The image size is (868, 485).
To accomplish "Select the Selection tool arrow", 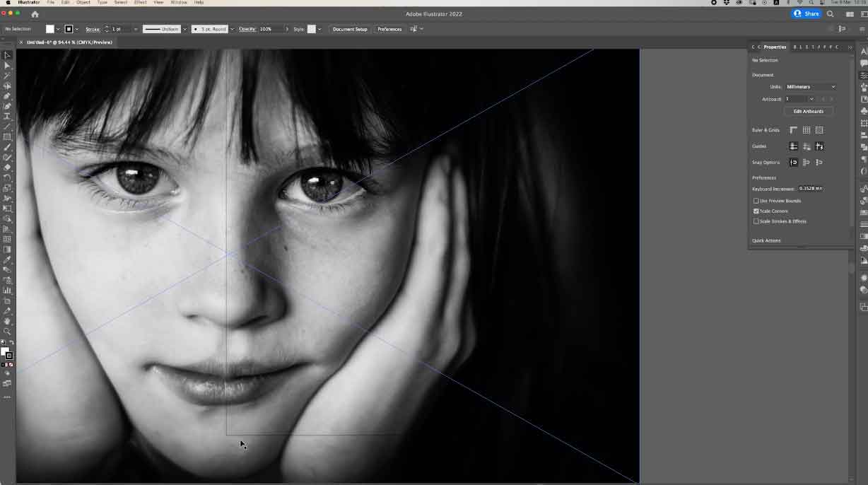I will click(7, 55).
